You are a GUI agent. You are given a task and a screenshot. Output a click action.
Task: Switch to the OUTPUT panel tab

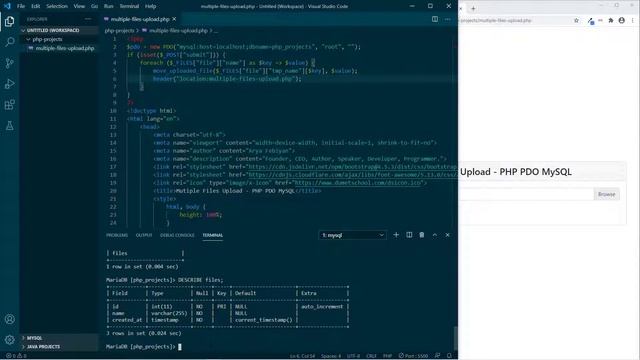pos(144,235)
